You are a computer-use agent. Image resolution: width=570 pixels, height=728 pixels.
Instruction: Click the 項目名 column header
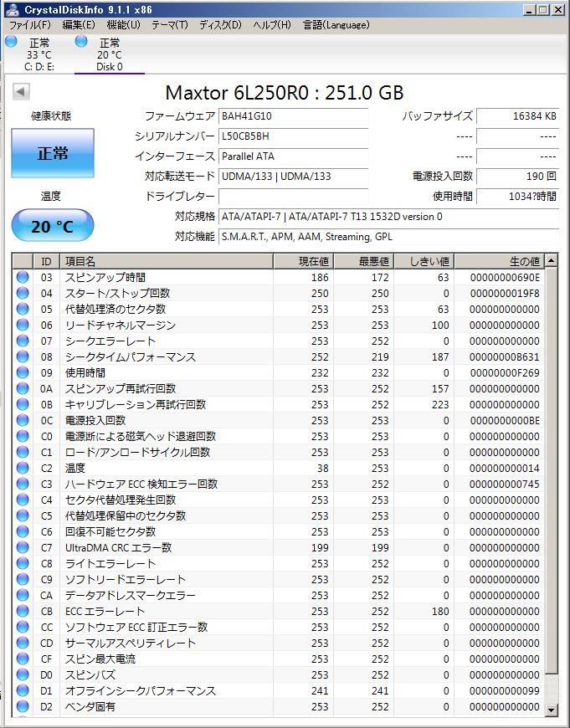coord(167,261)
